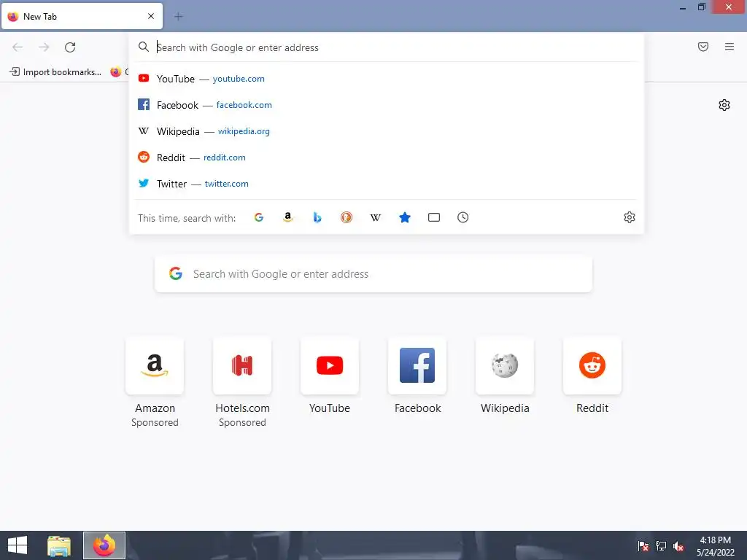Select the New Tab tab
The height and width of the screenshot is (560, 747).
click(82, 16)
